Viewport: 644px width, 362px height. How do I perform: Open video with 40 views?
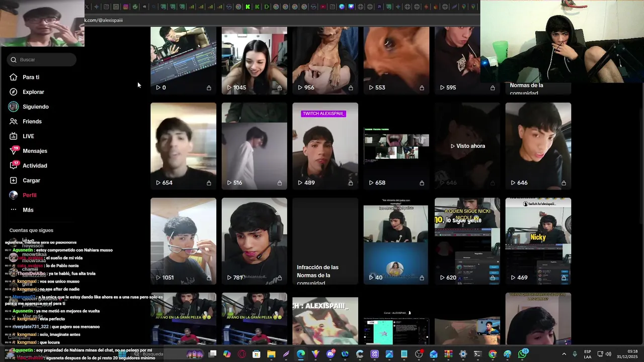pyautogui.click(x=396, y=241)
